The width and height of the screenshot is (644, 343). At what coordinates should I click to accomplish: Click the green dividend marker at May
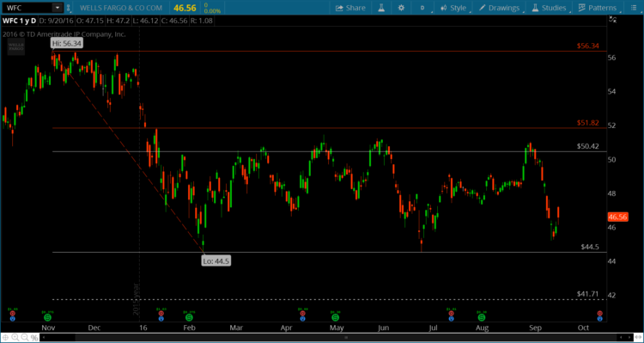336,317
